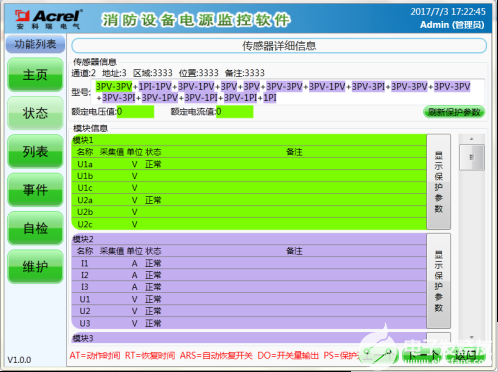Select the 1PI-1PV model segment
This screenshot has width=498, height=372.
[x=155, y=87]
